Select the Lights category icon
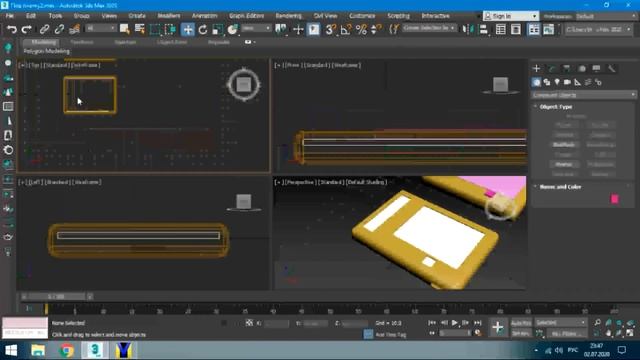This screenshot has width=640, height=360. pos(557,82)
